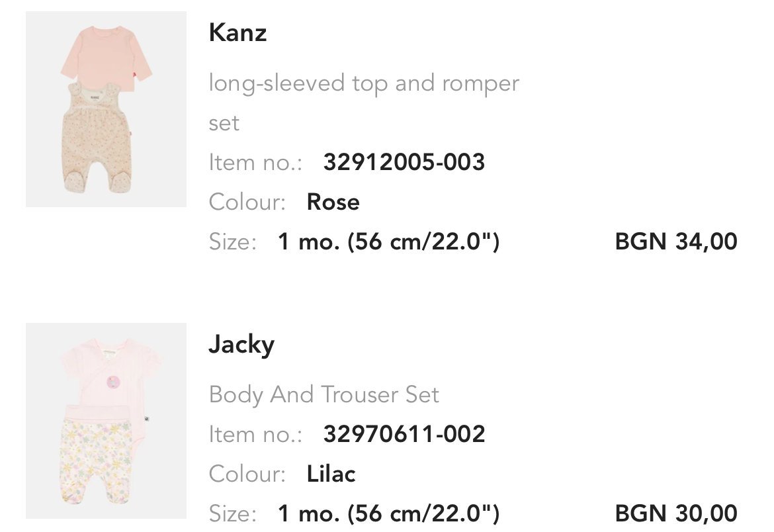
Task: Click the Size label in Kanz row
Action: coord(233,242)
